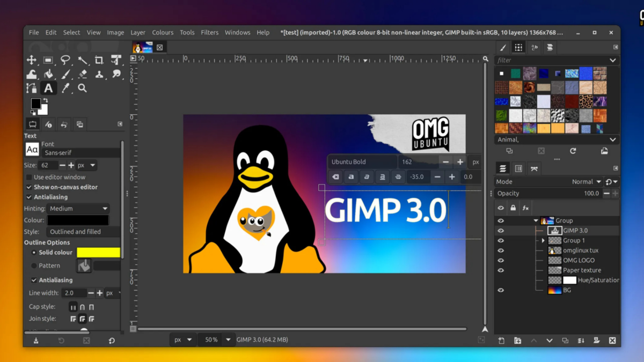Activate the Crop tool

99,60
